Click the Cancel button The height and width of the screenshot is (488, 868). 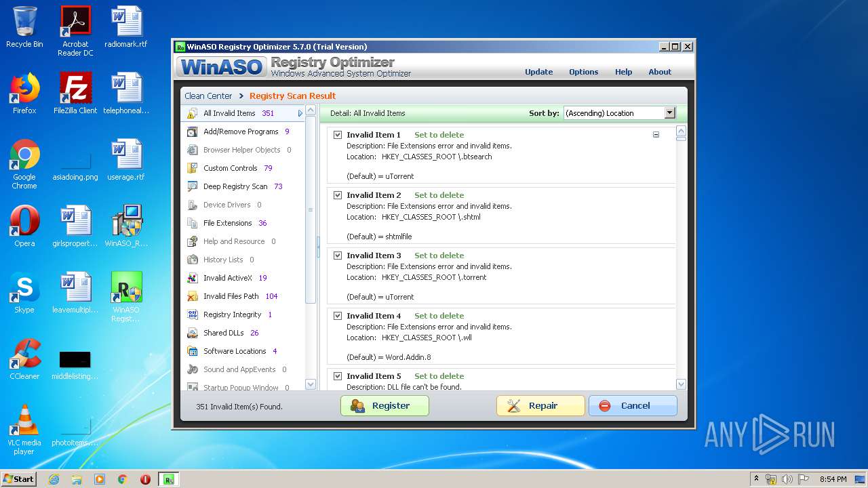[633, 406]
